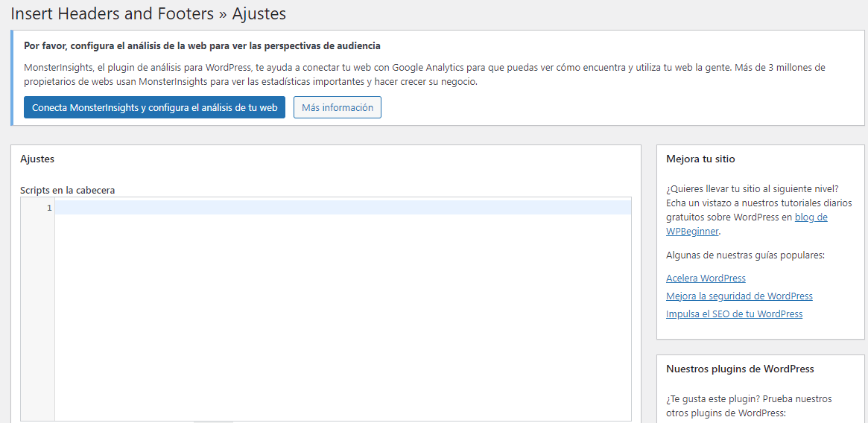Screen dimensions: 868x423
Task: Click the Mejora tu sitio panel heading
Action: pyautogui.click(x=700, y=159)
